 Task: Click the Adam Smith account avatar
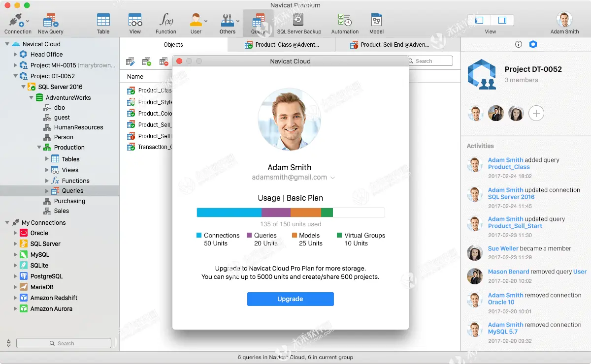coord(564,20)
